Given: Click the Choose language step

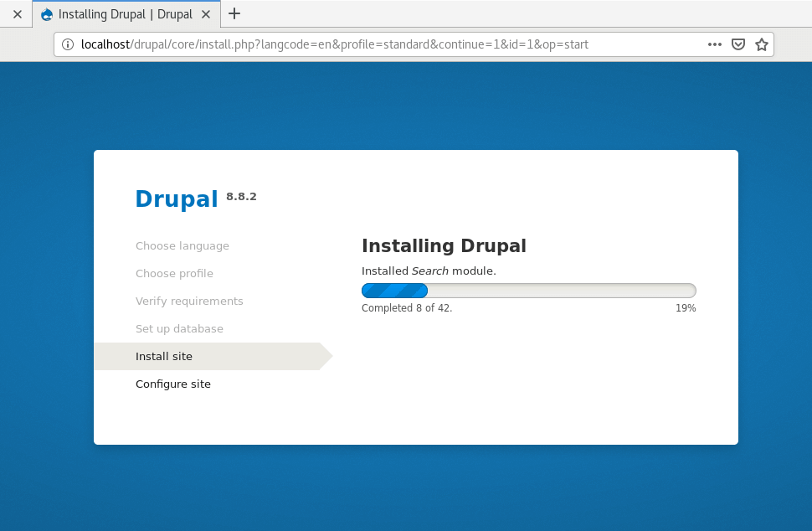Looking at the screenshot, I should click(x=182, y=246).
